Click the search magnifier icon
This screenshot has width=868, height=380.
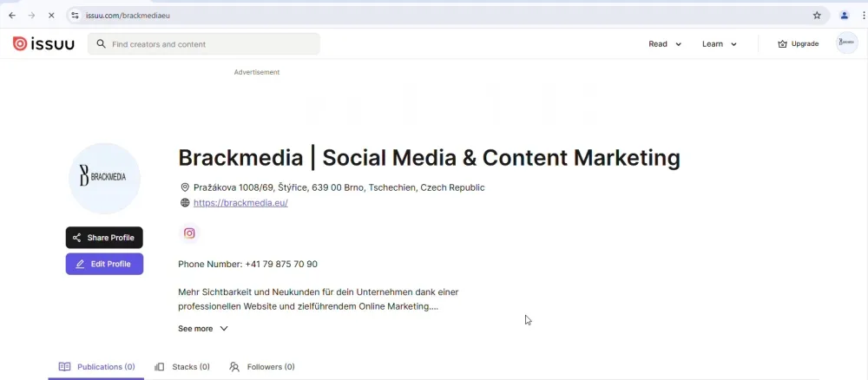point(101,43)
